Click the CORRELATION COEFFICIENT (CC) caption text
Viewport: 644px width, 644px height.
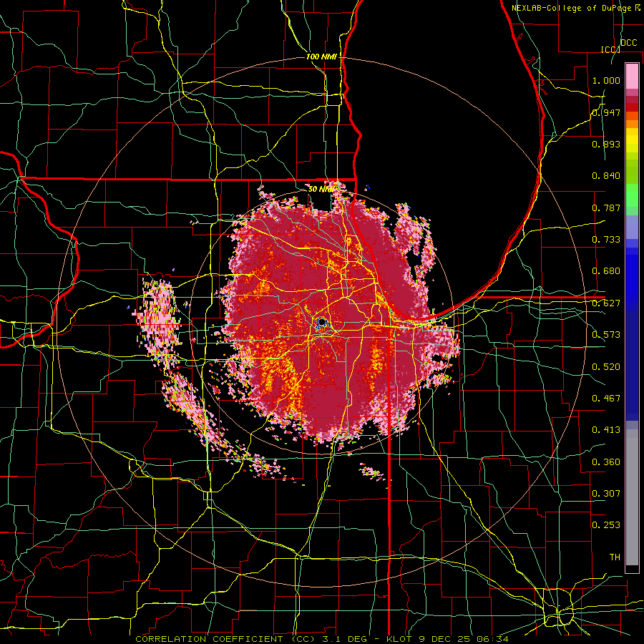(225, 639)
